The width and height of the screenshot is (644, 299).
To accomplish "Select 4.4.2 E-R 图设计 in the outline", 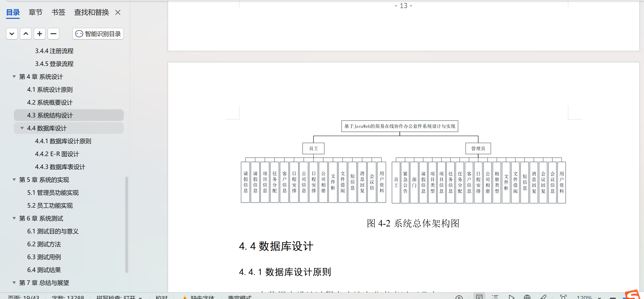I will pyautogui.click(x=57, y=154).
